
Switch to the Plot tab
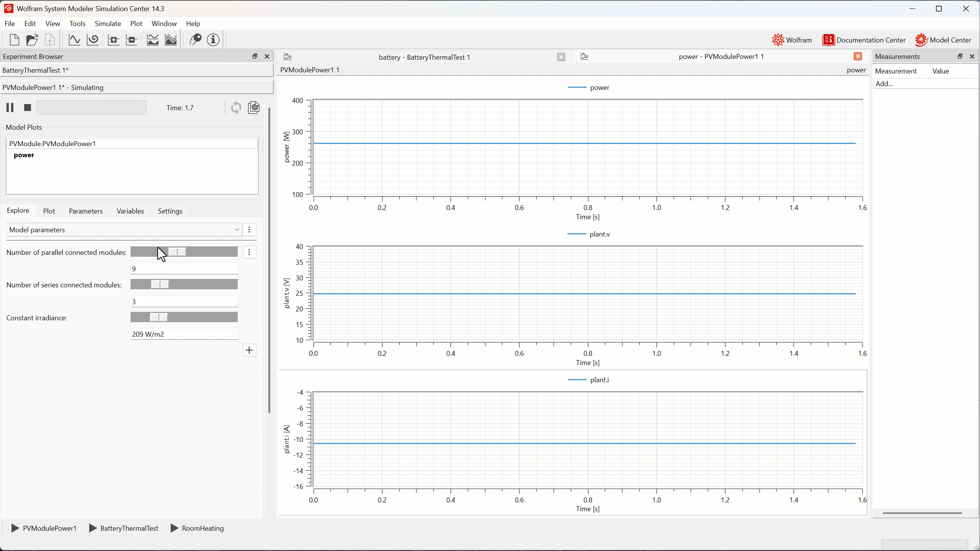coord(49,211)
